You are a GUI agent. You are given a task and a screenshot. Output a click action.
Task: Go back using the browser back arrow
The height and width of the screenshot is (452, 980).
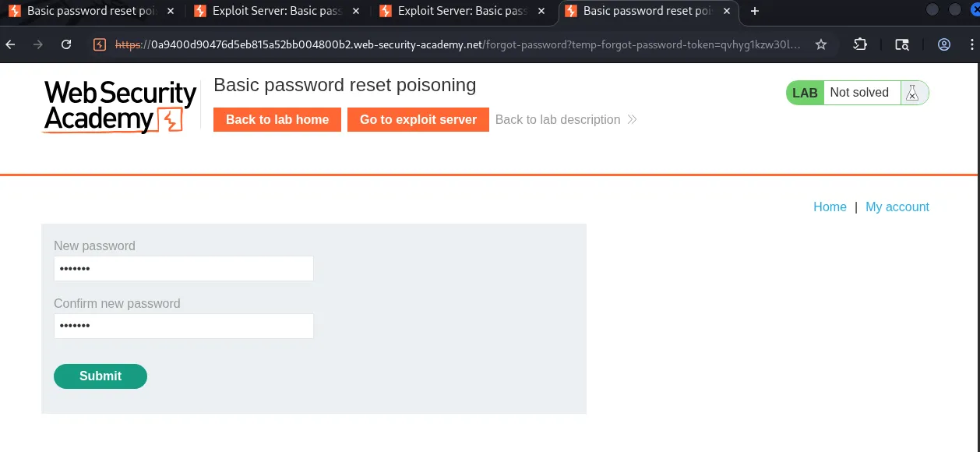point(10,44)
